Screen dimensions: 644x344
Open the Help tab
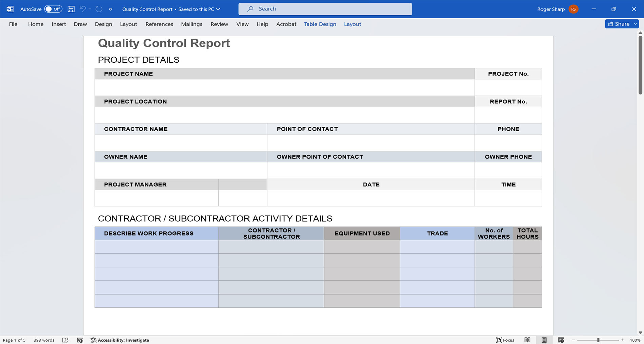pos(262,24)
